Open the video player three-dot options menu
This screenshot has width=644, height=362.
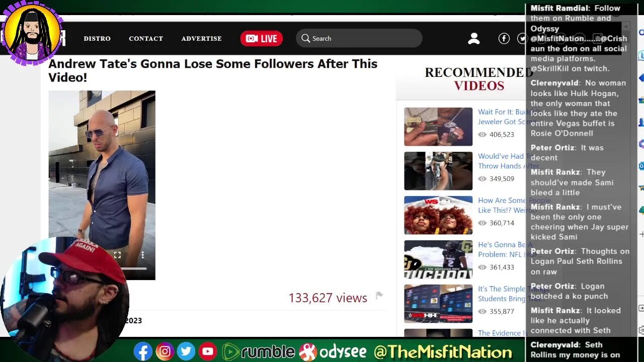pyautogui.click(x=142, y=255)
